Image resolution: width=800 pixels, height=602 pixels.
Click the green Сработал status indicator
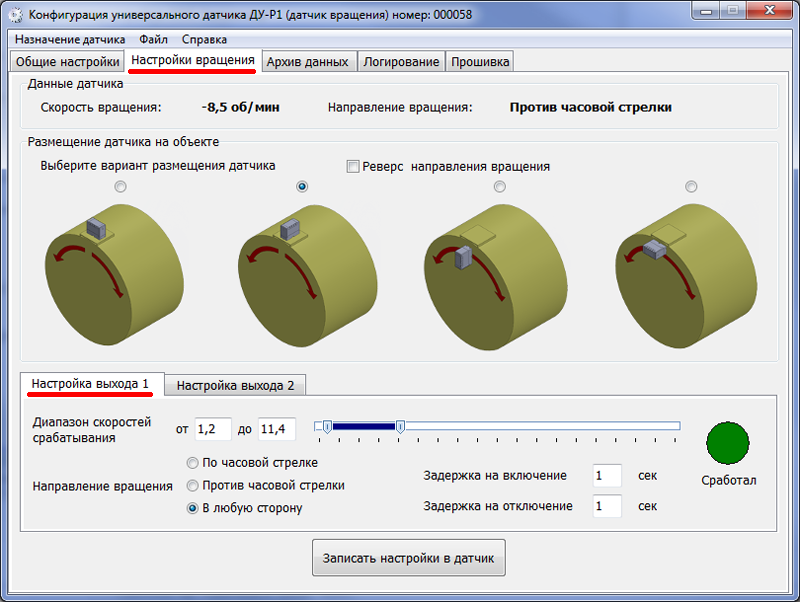[728, 443]
